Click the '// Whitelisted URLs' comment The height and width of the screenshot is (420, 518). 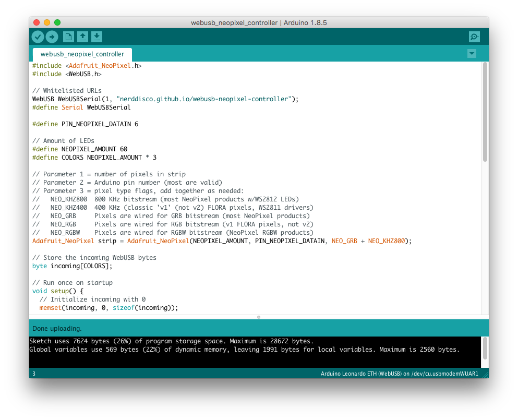click(x=67, y=91)
